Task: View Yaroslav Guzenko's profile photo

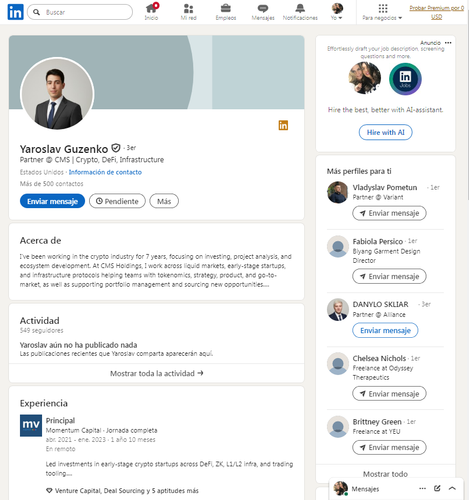Action: tap(57, 94)
